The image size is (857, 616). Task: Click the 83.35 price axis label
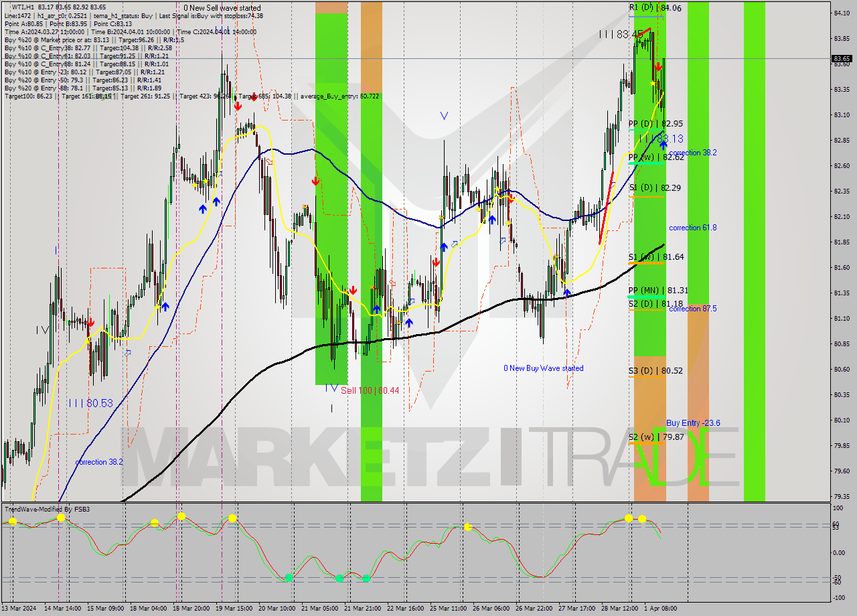pos(842,89)
